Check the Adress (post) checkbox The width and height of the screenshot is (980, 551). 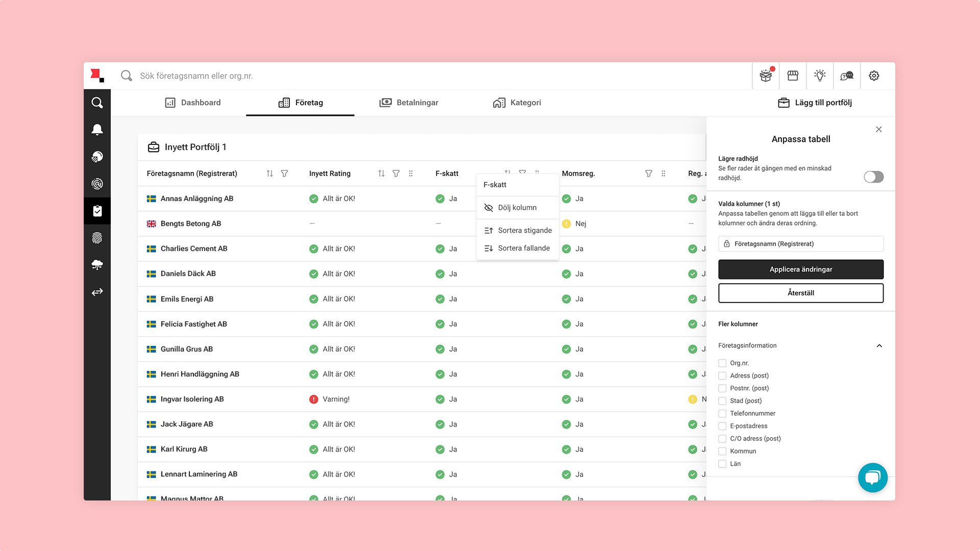[722, 375]
